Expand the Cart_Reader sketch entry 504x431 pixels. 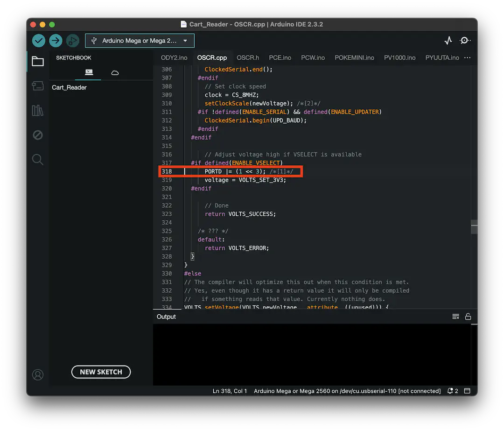pyautogui.click(x=69, y=87)
